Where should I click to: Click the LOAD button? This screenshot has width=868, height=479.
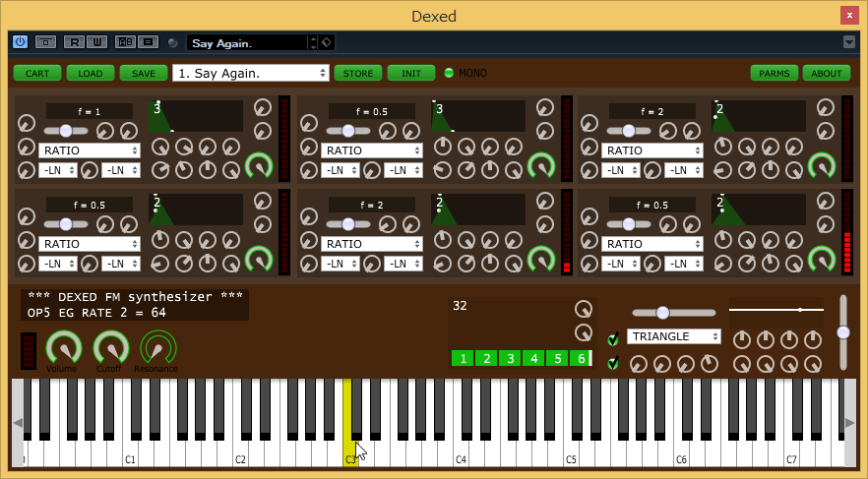(91, 73)
